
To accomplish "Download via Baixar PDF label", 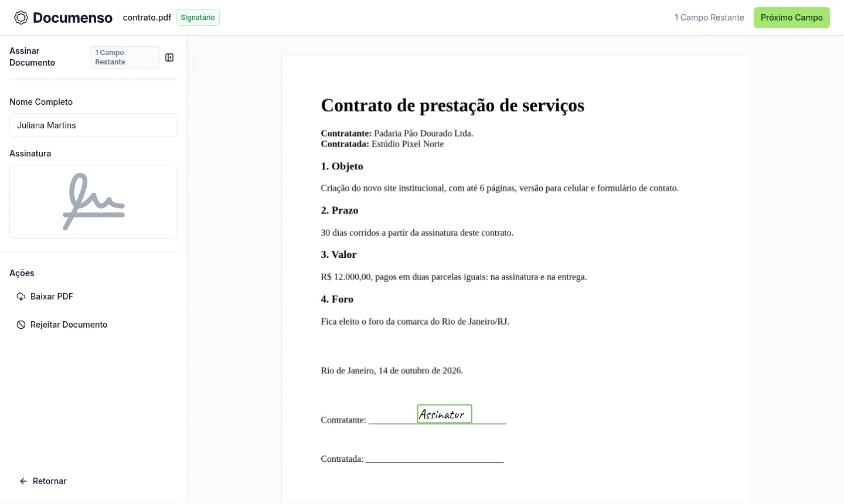I will pos(52,297).
